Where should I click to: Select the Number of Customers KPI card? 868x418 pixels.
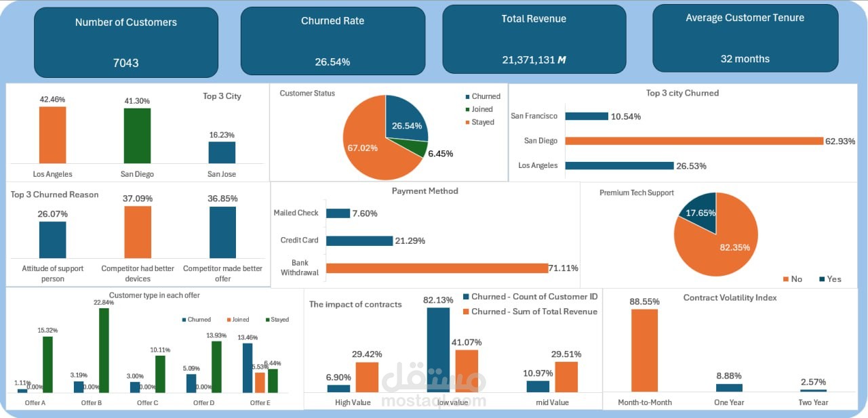126,43
